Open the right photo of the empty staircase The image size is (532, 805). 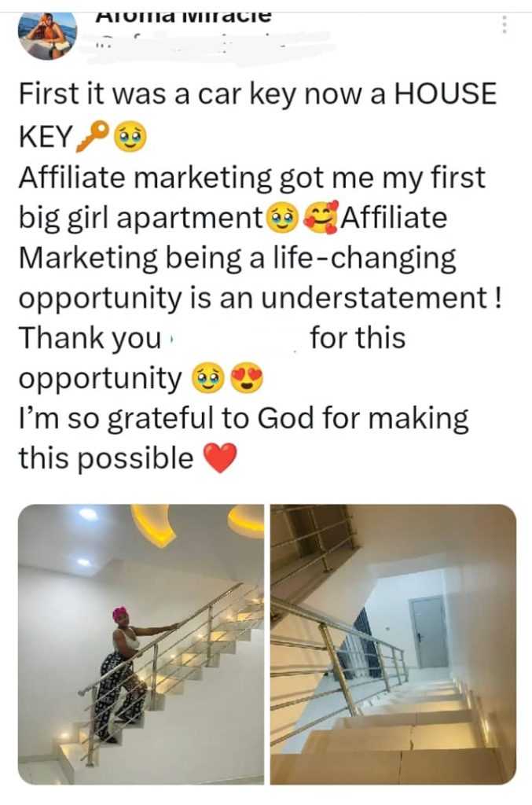tap(393, 644)
